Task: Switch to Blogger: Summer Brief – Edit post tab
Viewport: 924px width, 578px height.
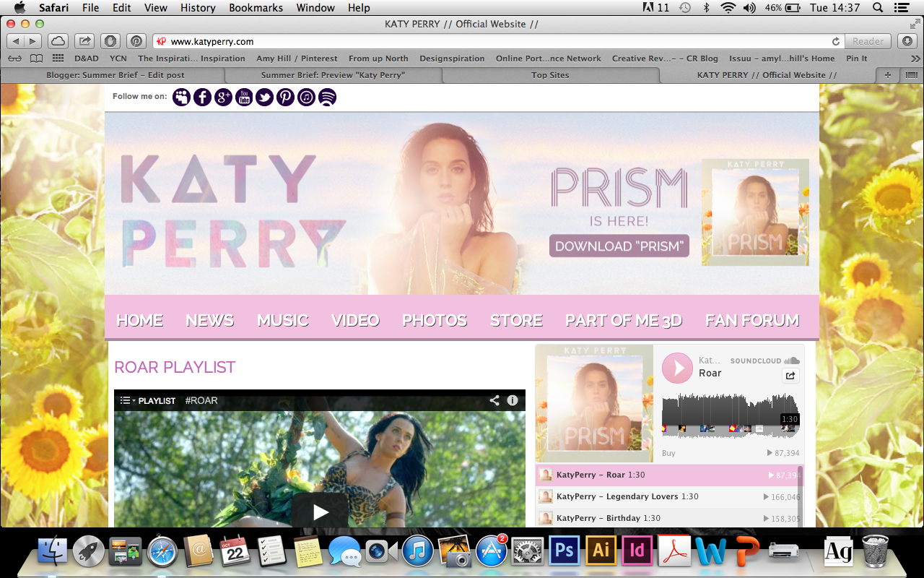Action: click(115, 75)
